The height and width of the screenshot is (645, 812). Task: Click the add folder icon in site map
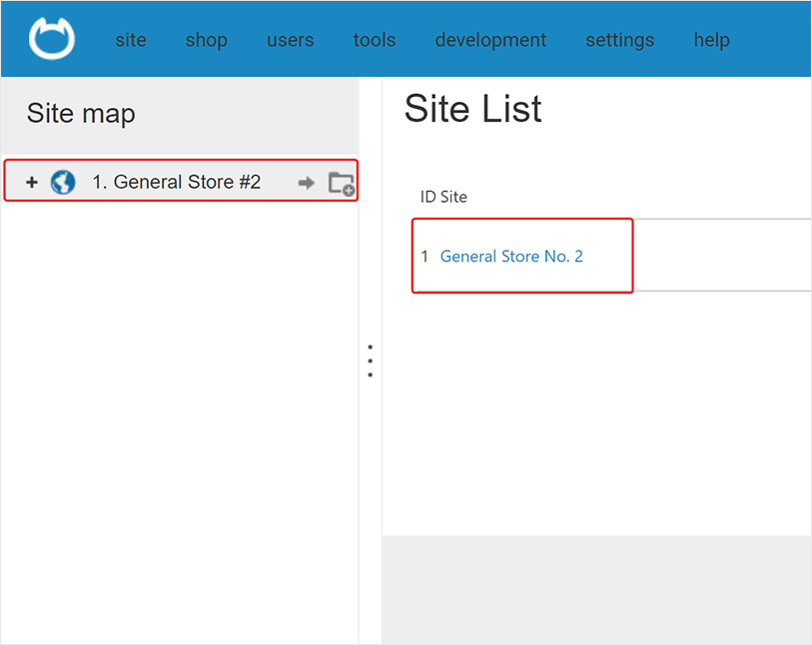[x=342, y=184]
